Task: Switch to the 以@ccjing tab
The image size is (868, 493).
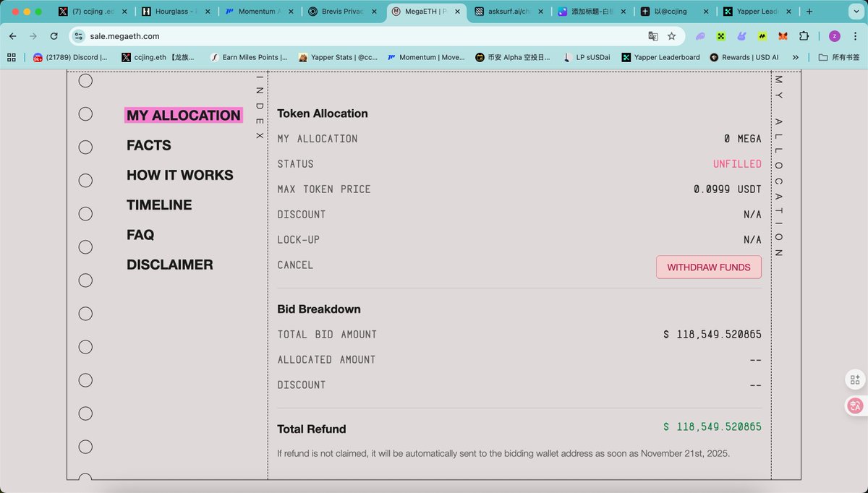Action: 675,12
